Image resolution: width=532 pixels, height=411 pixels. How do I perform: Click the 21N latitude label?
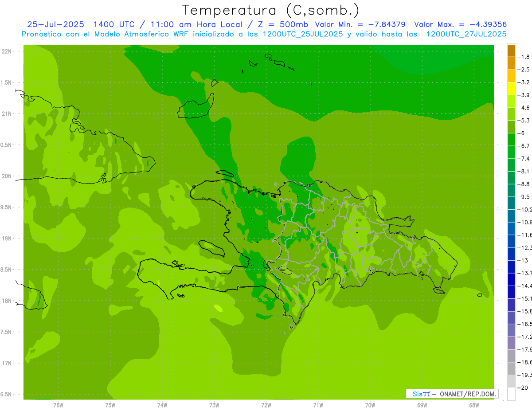coord(7,114)
